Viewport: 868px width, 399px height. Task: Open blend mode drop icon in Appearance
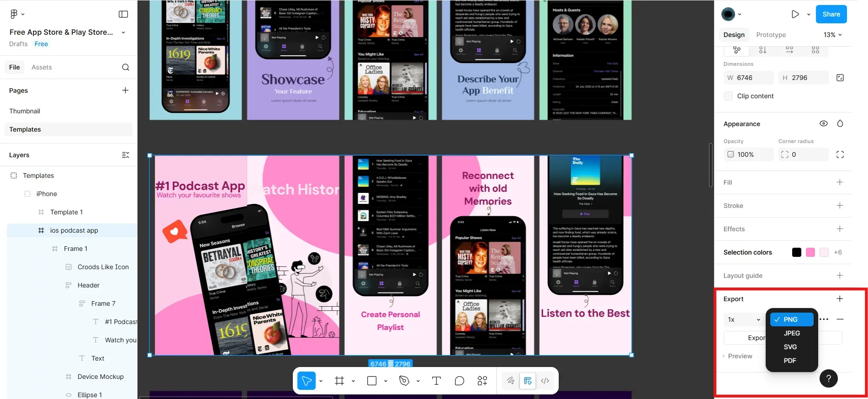coord(840,123)
